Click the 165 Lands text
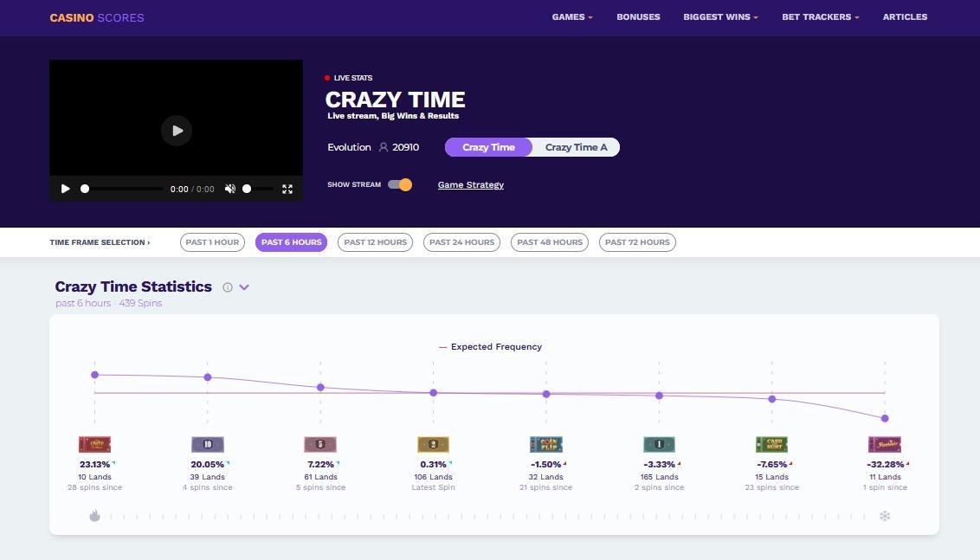 (659, 477)
